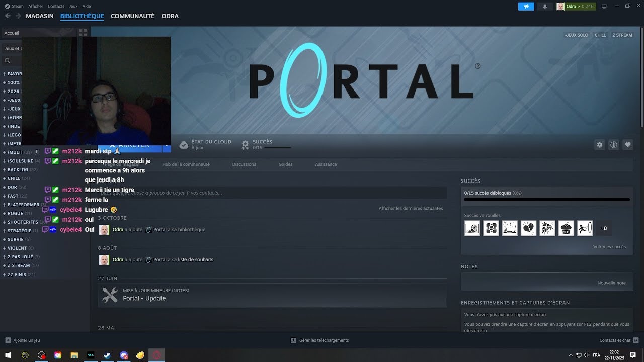Viewport: 644px width, 362px height.
Task: Open the Aide menu
Action: (x=87, y=6)
